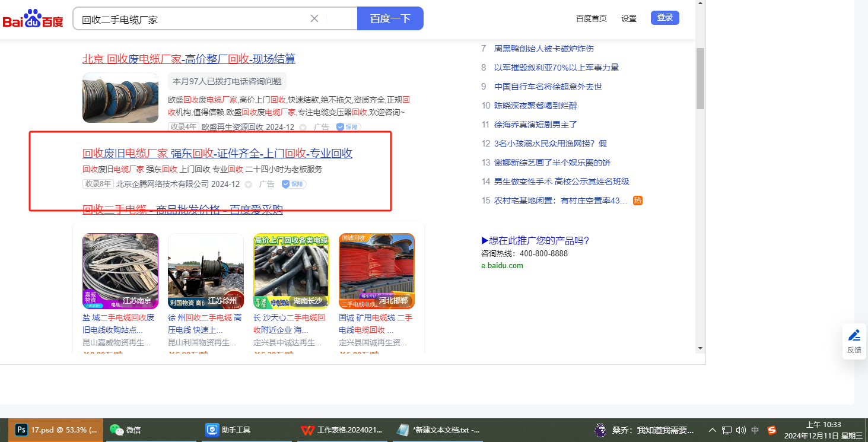Open the 回收废旧电缆厂家 强东回收 result title

[217, 153]
